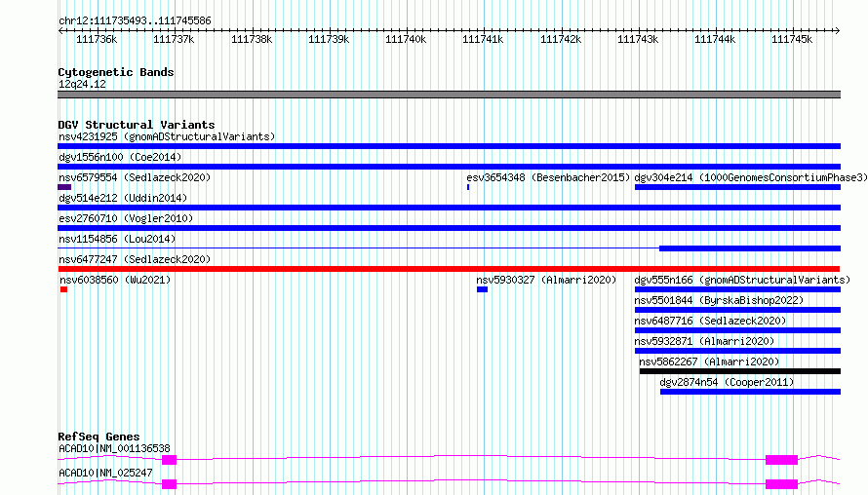Click ruler position 111745k
Viewport: 868px width, 495px height.
point(792,39)
